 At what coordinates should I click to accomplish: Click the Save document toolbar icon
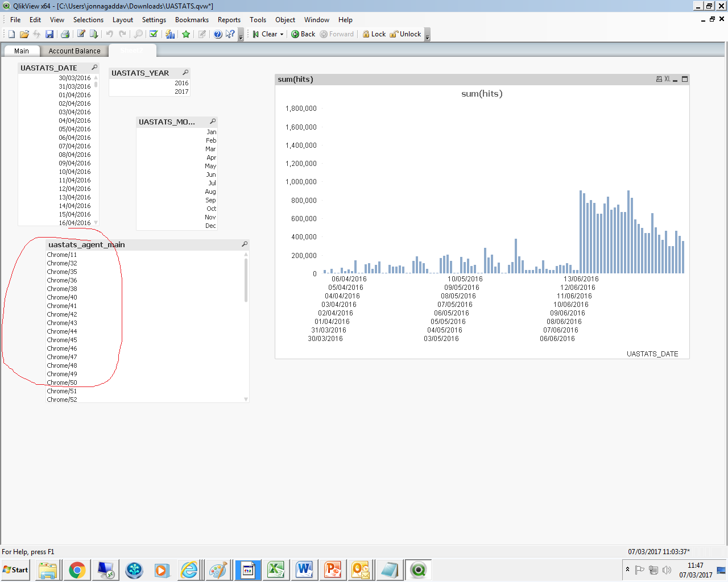[x=49, y=34]
